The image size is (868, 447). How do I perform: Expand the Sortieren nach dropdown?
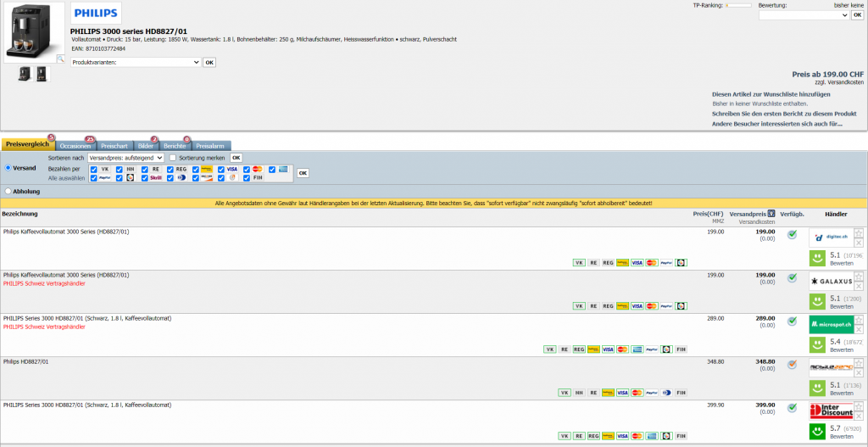coord(125,158)
